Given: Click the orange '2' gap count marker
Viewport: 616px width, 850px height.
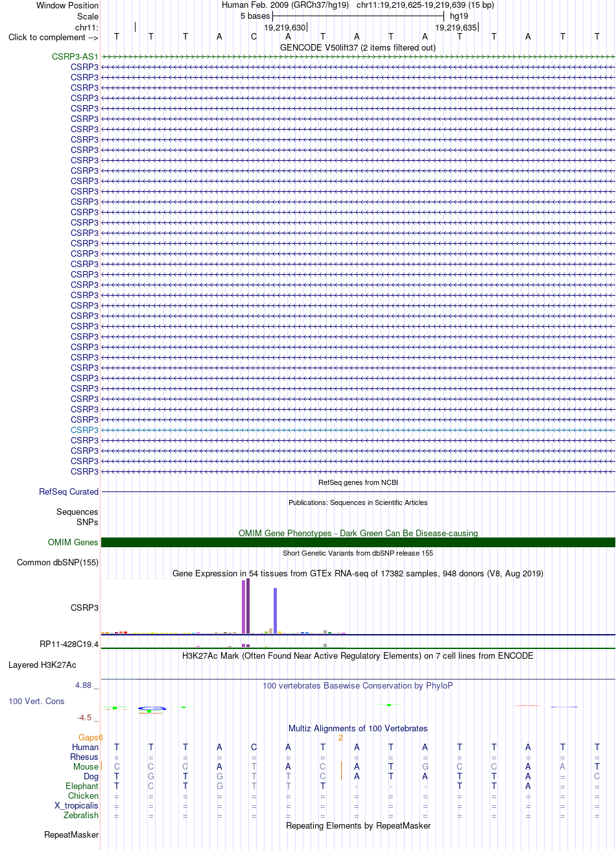Looking at the screenshot, I should [x=340, y=738].
